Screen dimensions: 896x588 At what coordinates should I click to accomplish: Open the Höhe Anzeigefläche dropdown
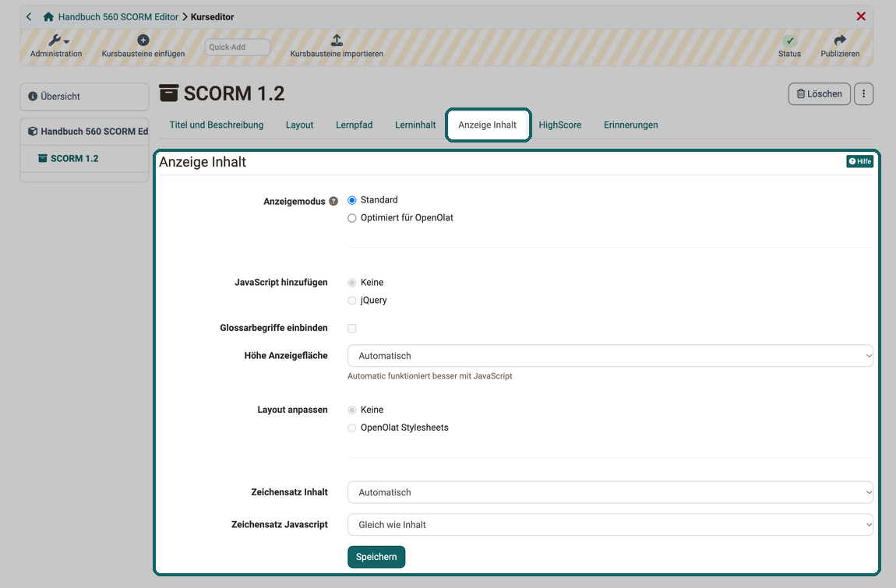pos(610,355)
